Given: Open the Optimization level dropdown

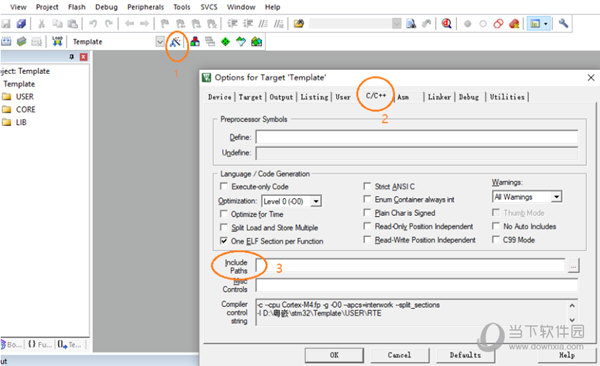Looking at the screenshot, I should point(316,201).
